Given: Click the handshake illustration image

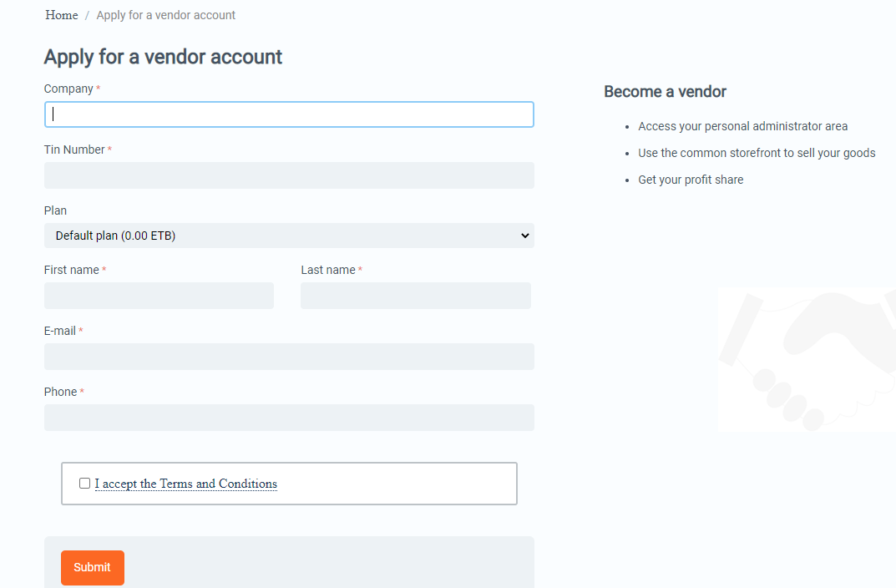Looking at the screenshot, I should click(807, 359).
